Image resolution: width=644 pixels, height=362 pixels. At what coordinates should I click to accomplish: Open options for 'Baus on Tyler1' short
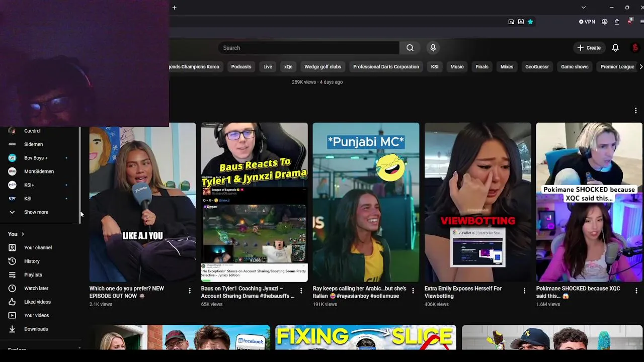click(x=301, y=291)
